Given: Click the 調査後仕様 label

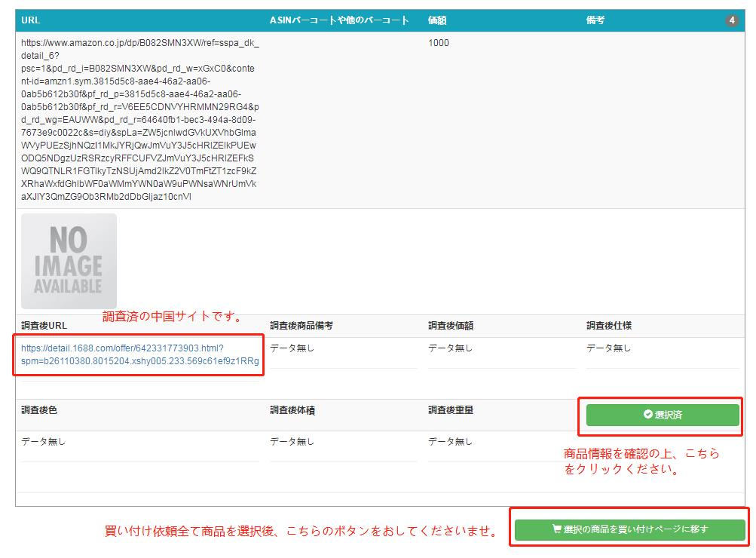Looking at the screenshot, I should [x=609, y=326].
